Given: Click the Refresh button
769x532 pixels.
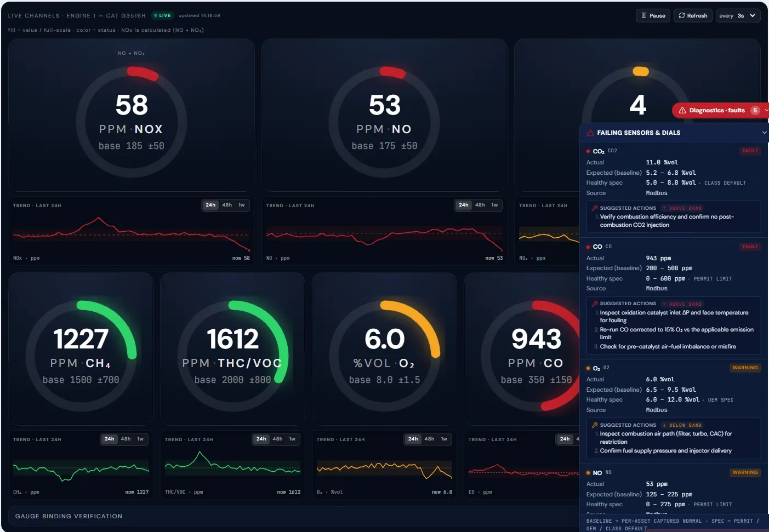Looking at the screenshot, I should point(693,16).
